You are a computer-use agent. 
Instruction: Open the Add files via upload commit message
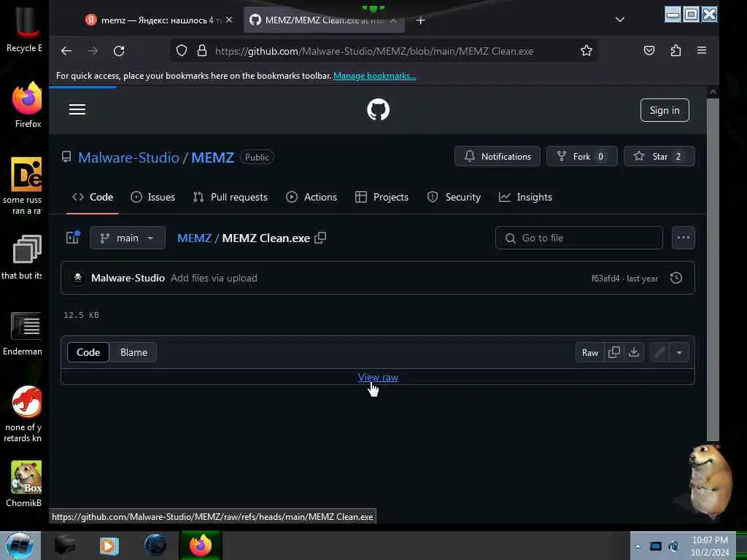(214, 278)
